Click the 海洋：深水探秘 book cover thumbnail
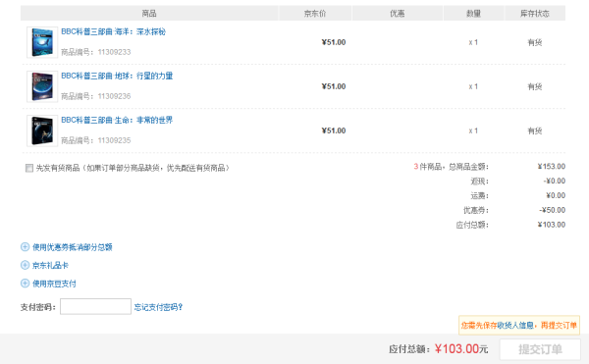This screenshot has width=589, height=364. 42,42
